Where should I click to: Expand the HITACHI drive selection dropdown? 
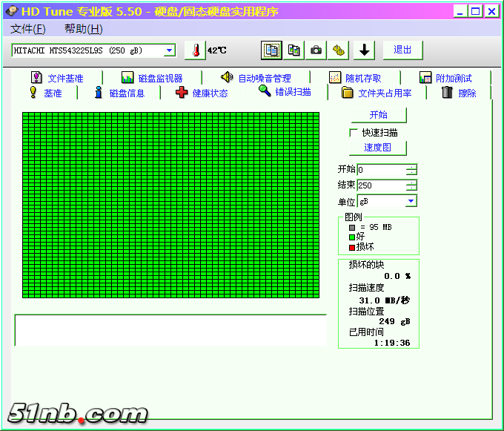tap(169, 50)
